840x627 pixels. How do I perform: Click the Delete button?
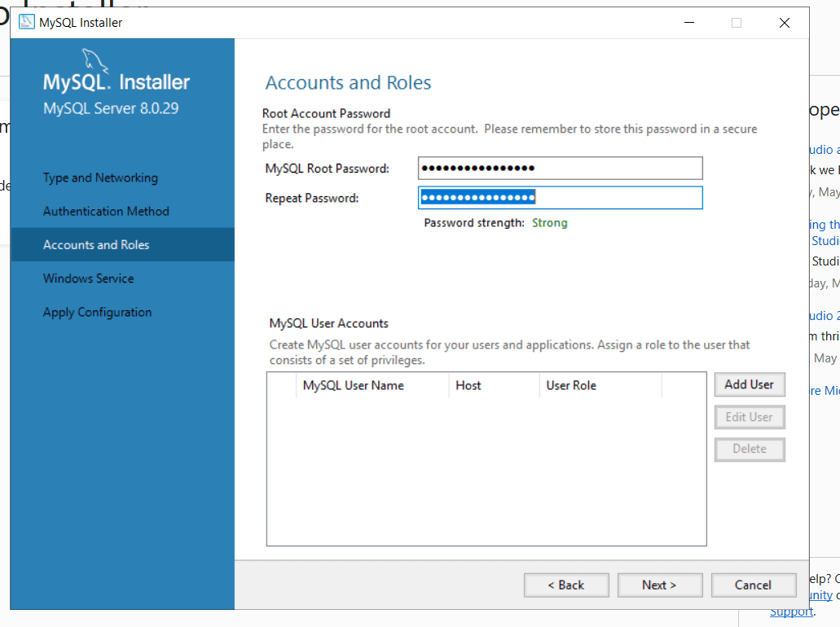749,449
